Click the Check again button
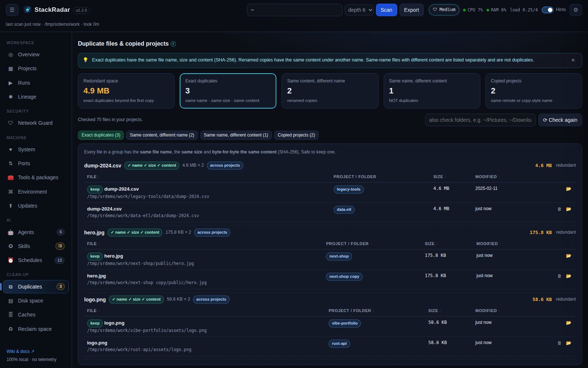The width and height of the screenshot is (588, 368). [x=560, y=120]
